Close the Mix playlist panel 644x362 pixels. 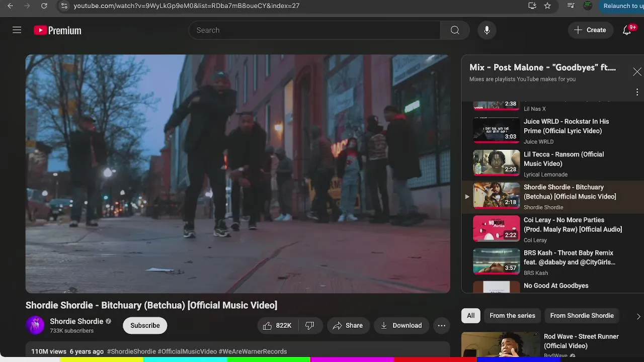point(637,72)
